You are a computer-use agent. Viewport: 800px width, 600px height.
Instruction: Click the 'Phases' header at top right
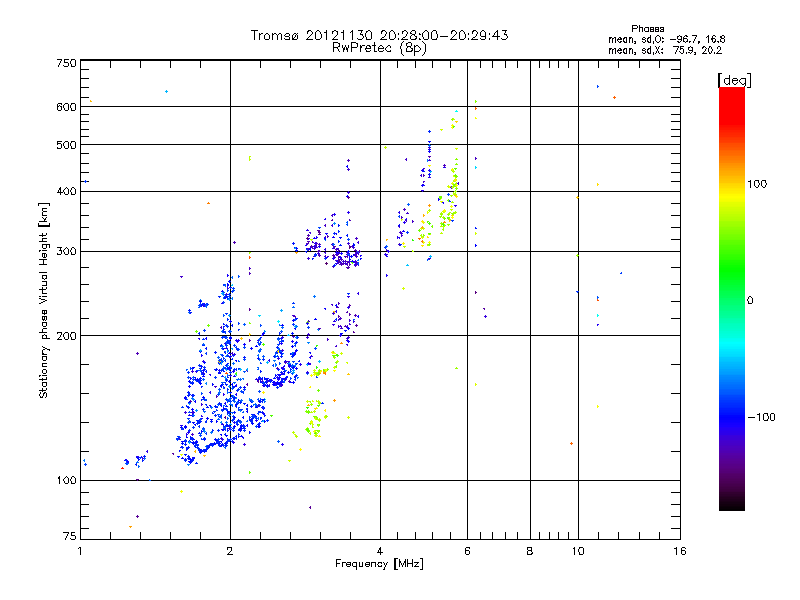647,29
